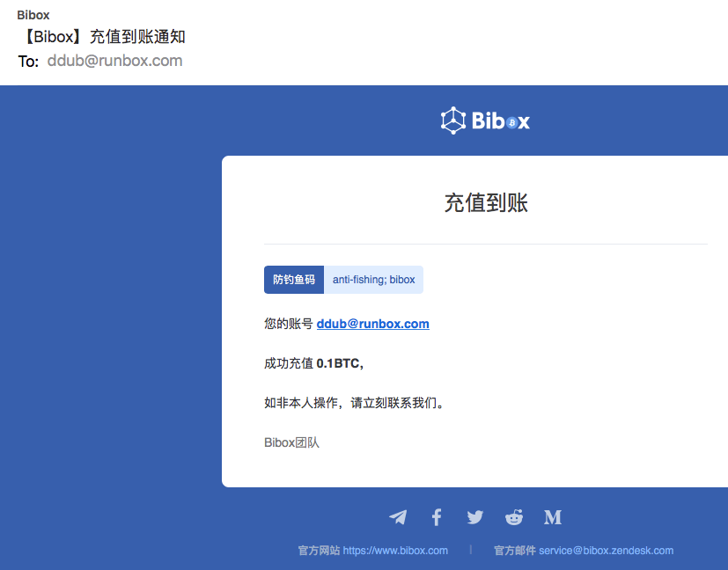Click the 充值到账 heading
This screenshot has width=728, height=570.
(x=486, y=202)
